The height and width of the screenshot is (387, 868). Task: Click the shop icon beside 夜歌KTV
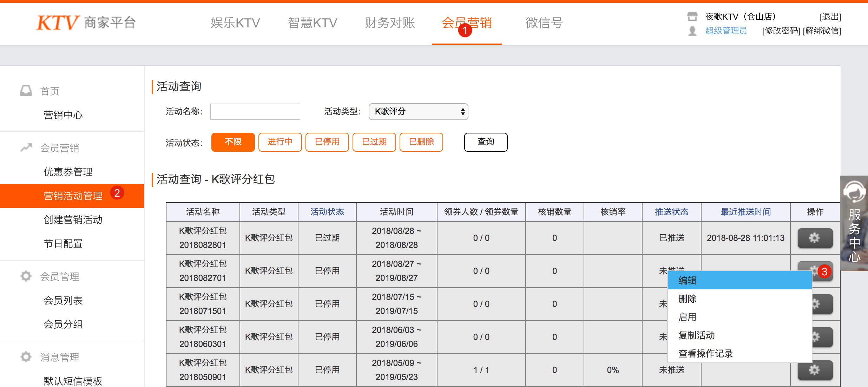click(x=692, y=17)
